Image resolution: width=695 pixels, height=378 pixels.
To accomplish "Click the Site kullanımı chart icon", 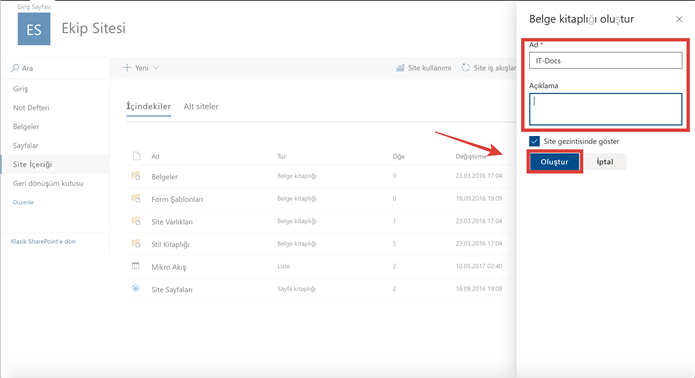I will point(400,68).
